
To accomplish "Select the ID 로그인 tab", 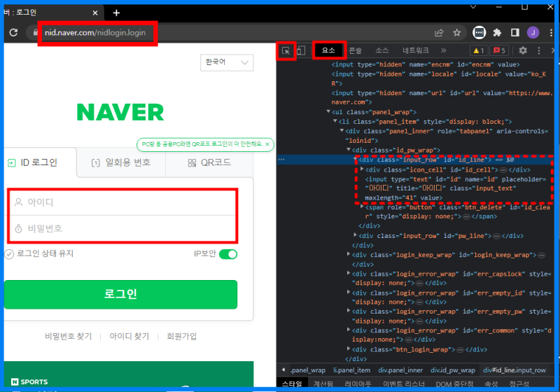I will (x=40, y=163).
